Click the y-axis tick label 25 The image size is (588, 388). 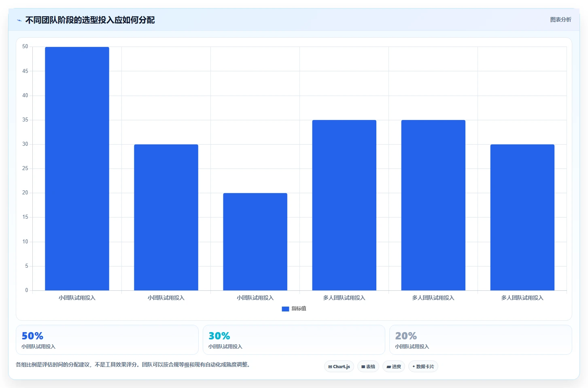(x=25, y=168)
